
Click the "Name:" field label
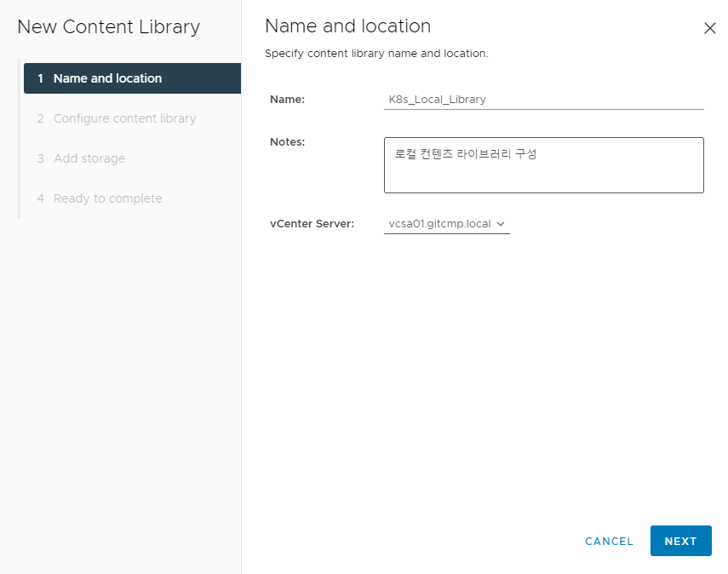pos(288,100)
